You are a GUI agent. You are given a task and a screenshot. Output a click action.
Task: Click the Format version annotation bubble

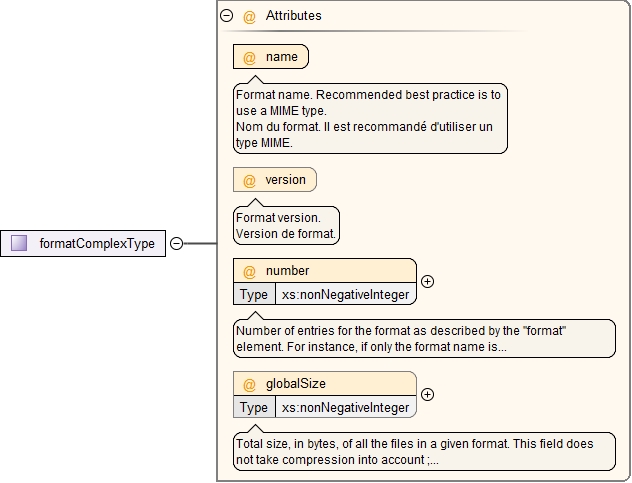[x=286, y=225]
